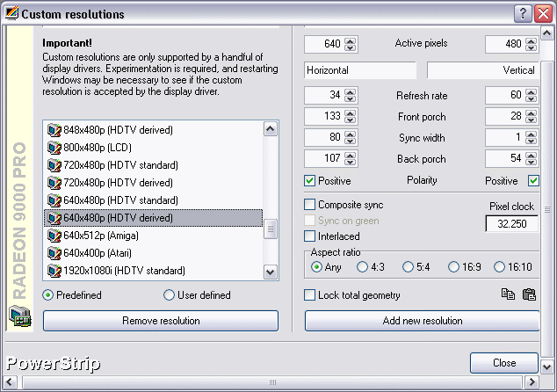Increase horizontal sync width with up arrow
557x392 pixels.
[351, 134]
